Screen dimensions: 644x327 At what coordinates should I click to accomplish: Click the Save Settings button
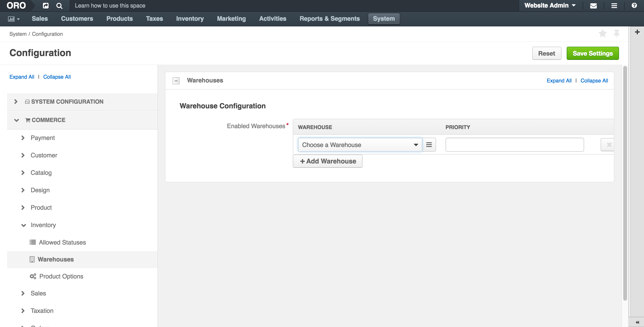tap(593, 53)
